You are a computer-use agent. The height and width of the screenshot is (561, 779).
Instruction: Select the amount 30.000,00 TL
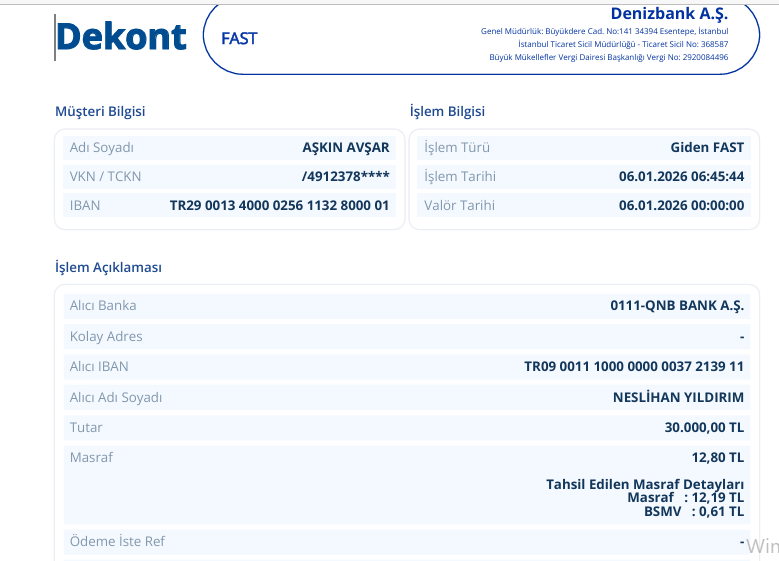[x=704, y=427]
